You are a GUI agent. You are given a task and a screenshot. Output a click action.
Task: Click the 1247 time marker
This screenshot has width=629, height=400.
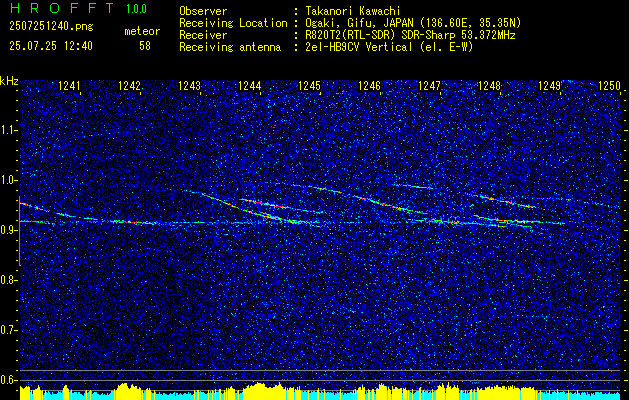(x=429, y=85)
